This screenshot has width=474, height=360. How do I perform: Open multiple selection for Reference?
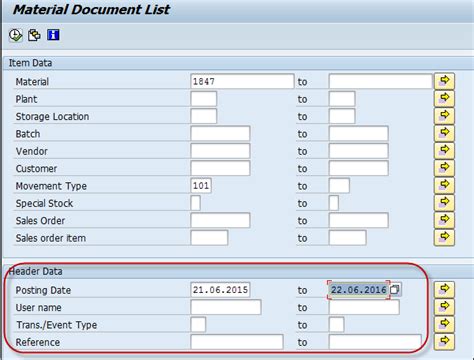pos(444,342)
